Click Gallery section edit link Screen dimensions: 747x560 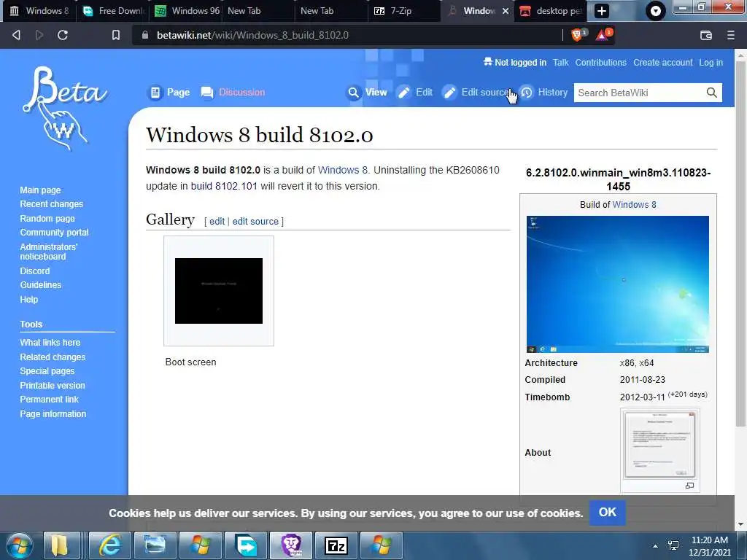pyautogui.click(x=217, y=222)
